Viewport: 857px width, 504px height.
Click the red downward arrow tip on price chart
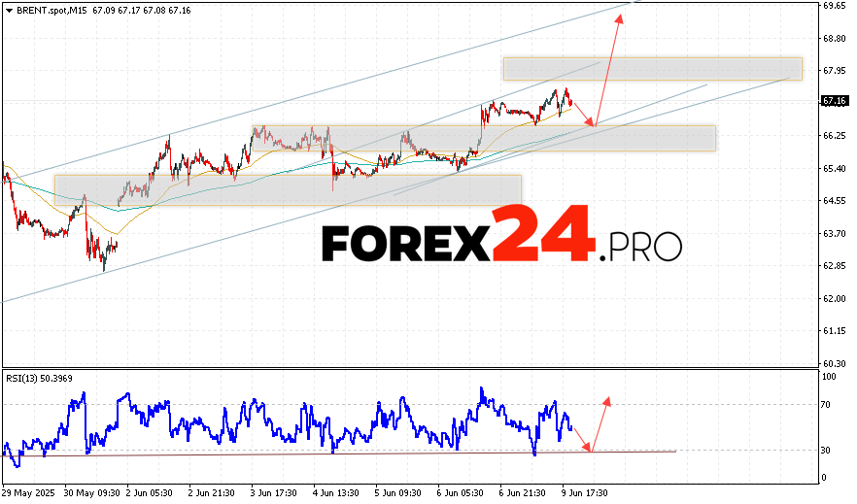pos(593,123)
